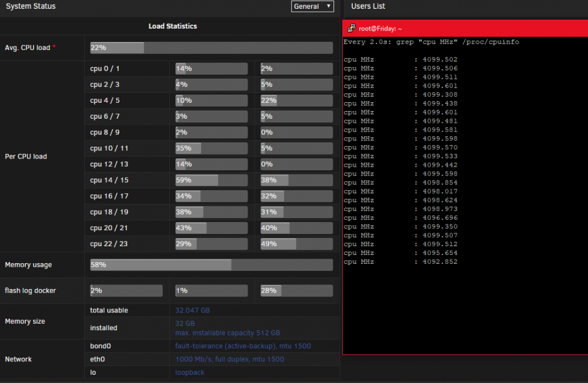The height and width of the screenshot is (383, 588).
Task: Click the Memory size label
Action: coord(25,321)
